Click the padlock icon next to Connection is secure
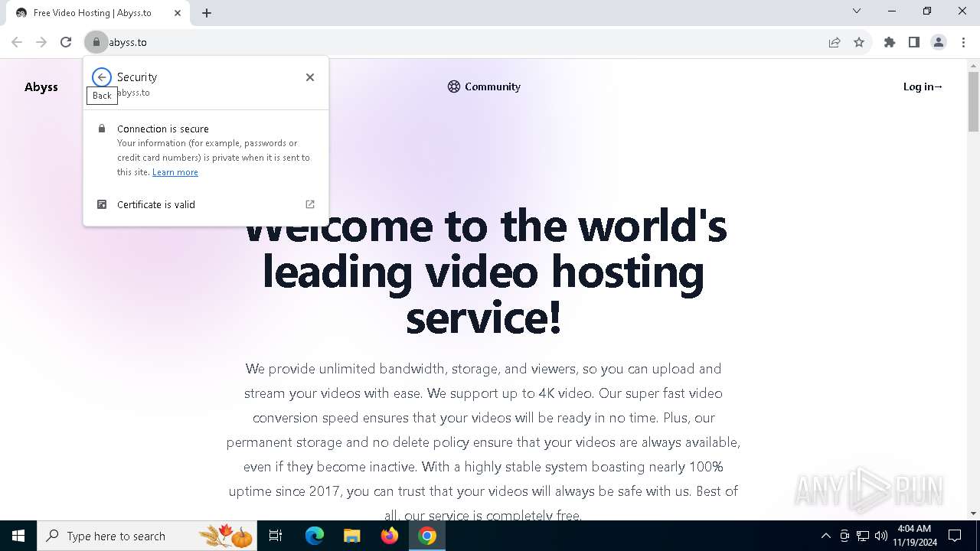 tap(101, 129)
